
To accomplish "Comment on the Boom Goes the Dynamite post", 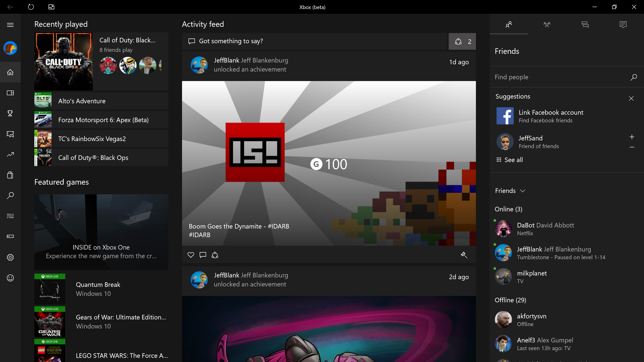I will click(203, 255).
